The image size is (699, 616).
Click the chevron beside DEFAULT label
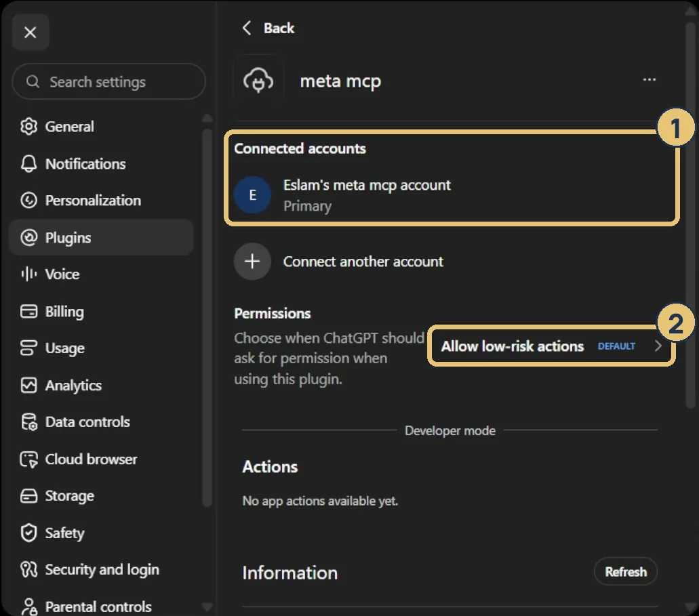coord(658,346)
